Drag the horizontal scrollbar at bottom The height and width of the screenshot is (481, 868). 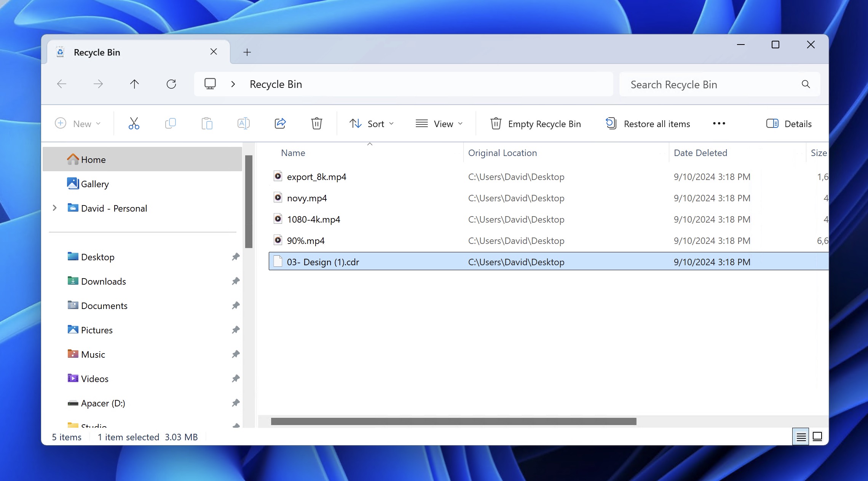tap(453, 421)
